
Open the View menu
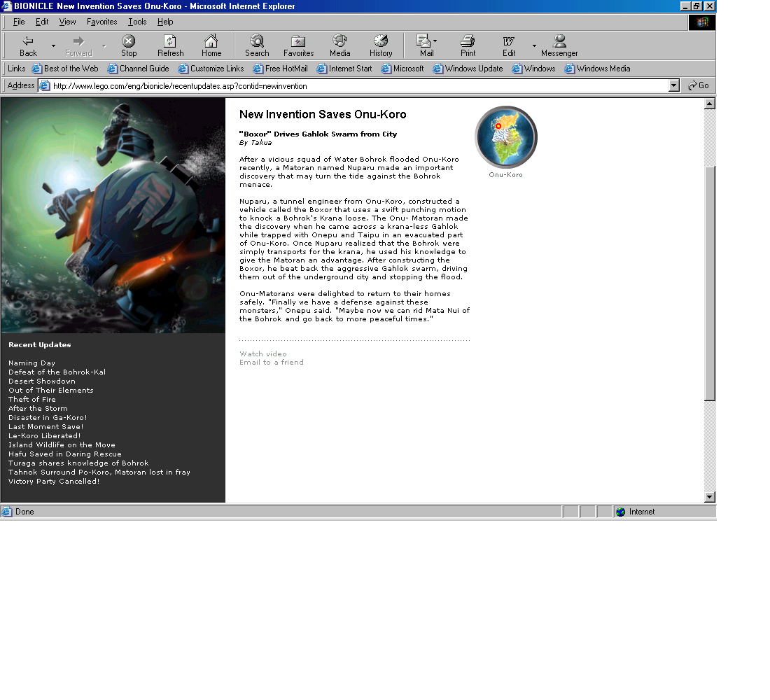(67, 22)
